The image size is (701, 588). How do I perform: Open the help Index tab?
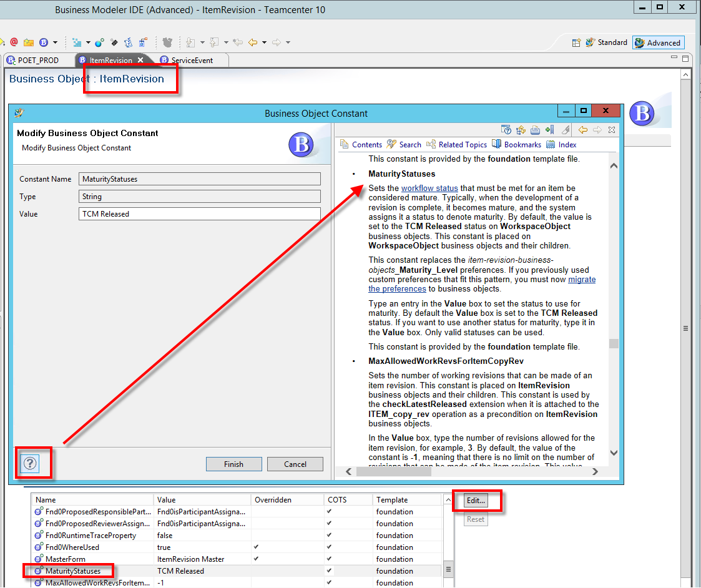click(562, 144)
